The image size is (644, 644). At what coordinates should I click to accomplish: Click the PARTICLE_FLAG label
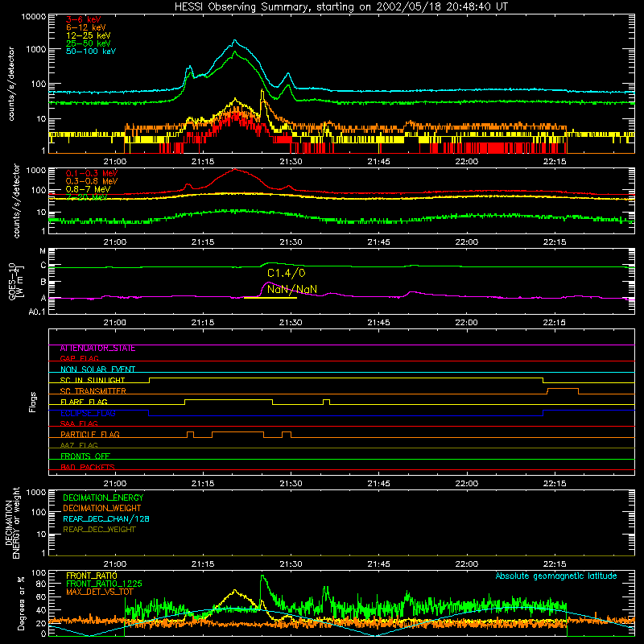coord(90,435)
